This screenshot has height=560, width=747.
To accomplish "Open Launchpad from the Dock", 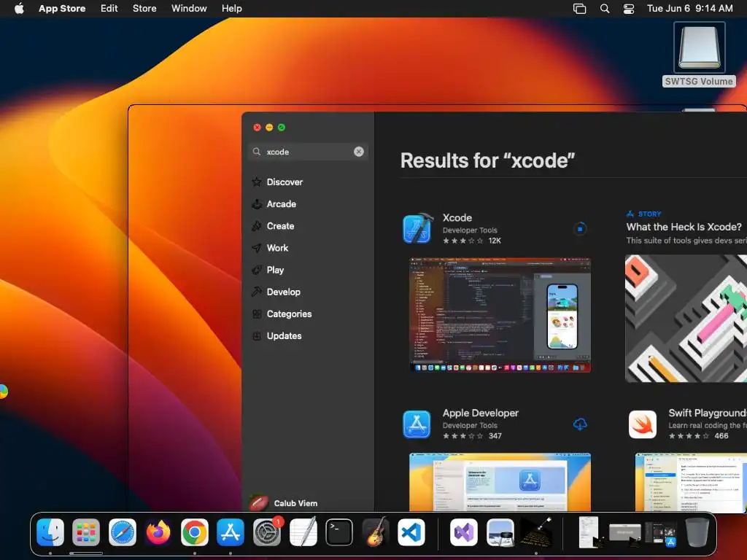I will (x=86, y=532).
